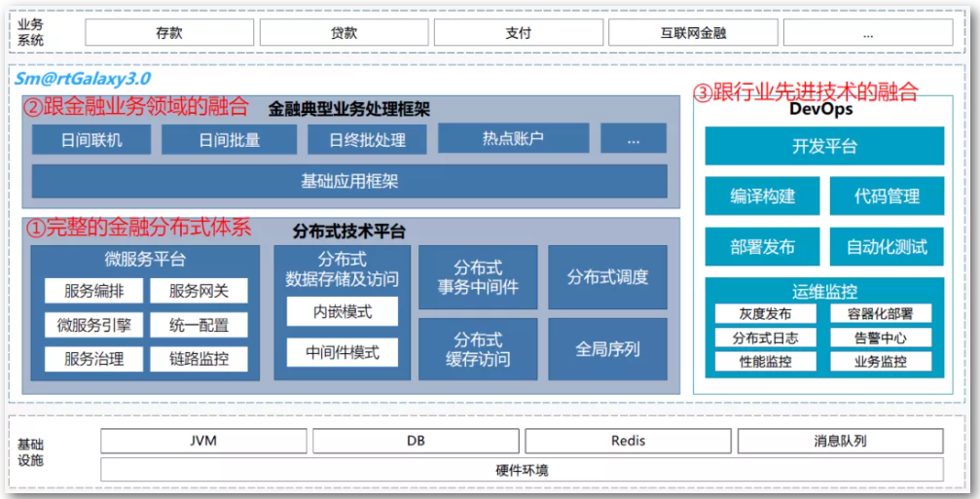980x499 pixels.
Task: Click the 编译构建 block
Action: [763, 196]
